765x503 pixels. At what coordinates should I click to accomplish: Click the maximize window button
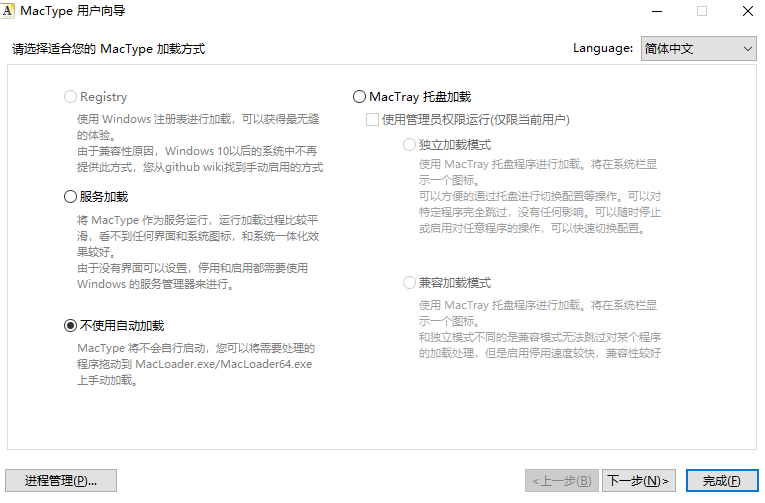(x=702, y=11)
